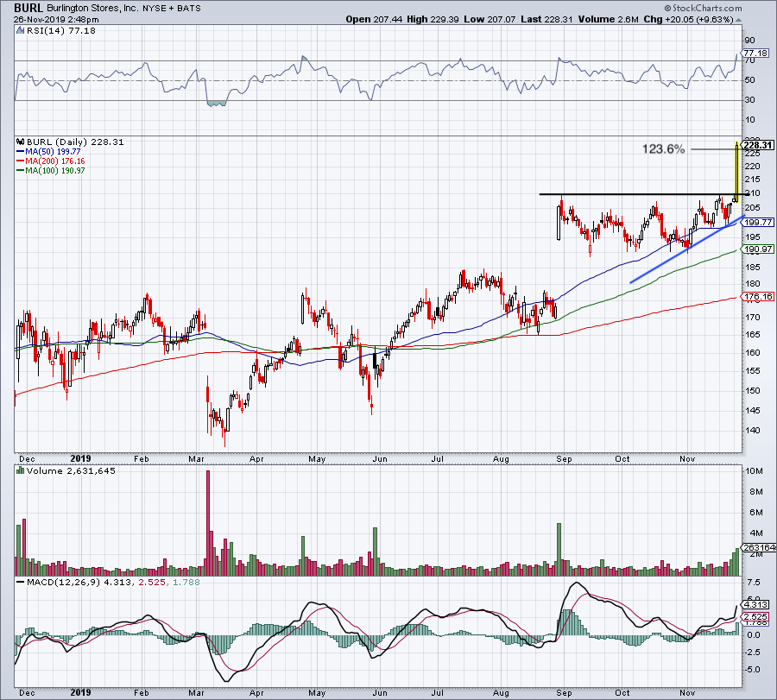Click the Low 207.07 value
This screenshot has height=700, width=777.
pos(490,19)
